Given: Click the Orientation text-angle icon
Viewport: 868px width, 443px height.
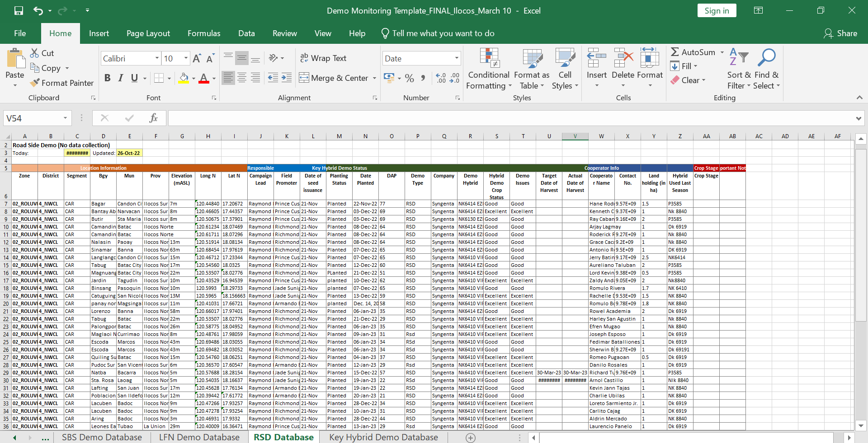Looking at the screenshot, I should click(273, 58).
